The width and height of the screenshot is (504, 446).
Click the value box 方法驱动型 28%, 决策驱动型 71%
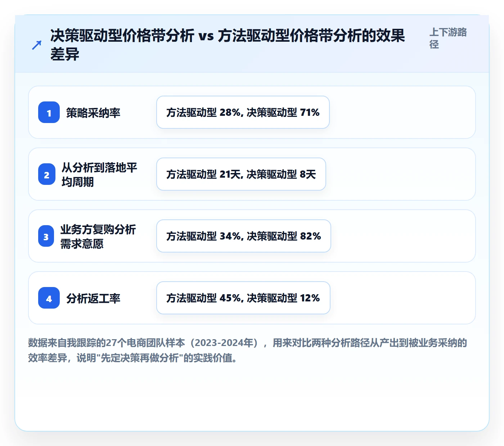pyautogui.click(x=243, y=112)
